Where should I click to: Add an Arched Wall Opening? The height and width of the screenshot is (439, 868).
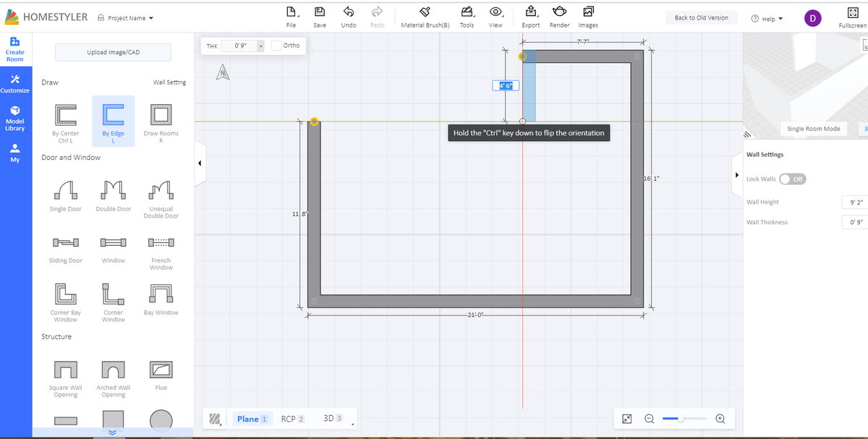point(114,379)
